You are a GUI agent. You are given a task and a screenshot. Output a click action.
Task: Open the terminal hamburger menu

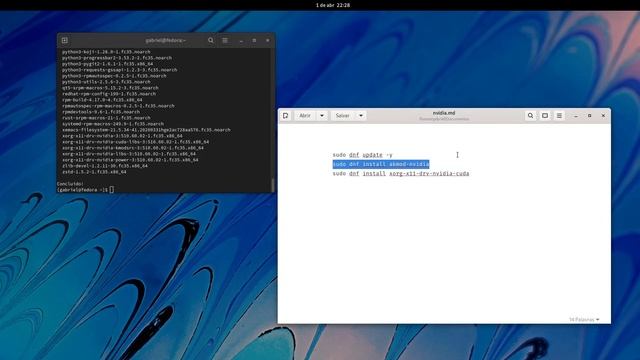225,40
